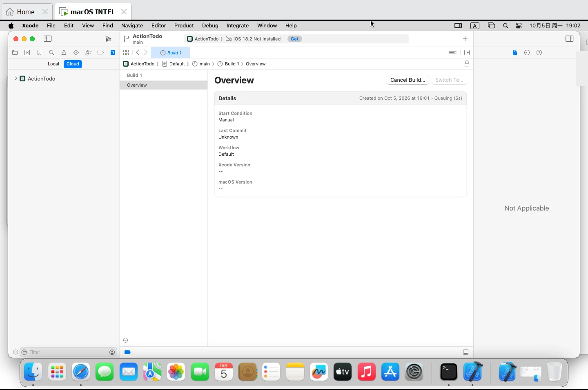Expand the ActionTodo tree item

pos(16,78)
